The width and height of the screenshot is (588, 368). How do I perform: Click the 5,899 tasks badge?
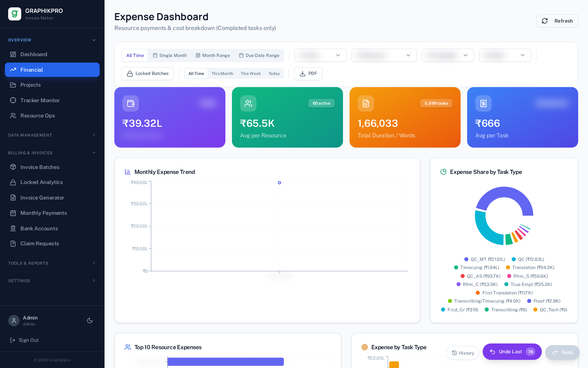click(436, 103)
